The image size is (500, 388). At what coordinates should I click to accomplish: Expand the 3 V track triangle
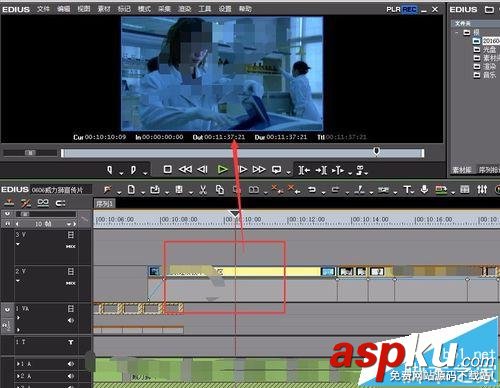point(18,244)
